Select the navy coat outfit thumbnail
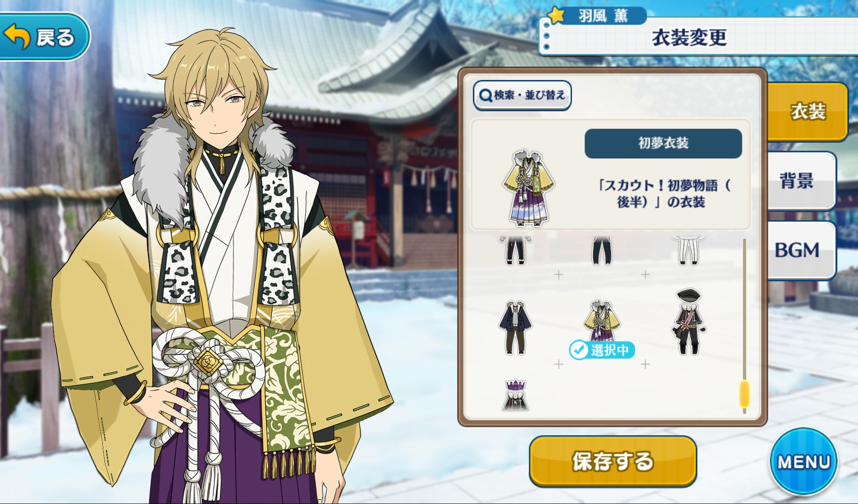The width and height of the screenshot is (858, 504). click(x=515, y=328)
